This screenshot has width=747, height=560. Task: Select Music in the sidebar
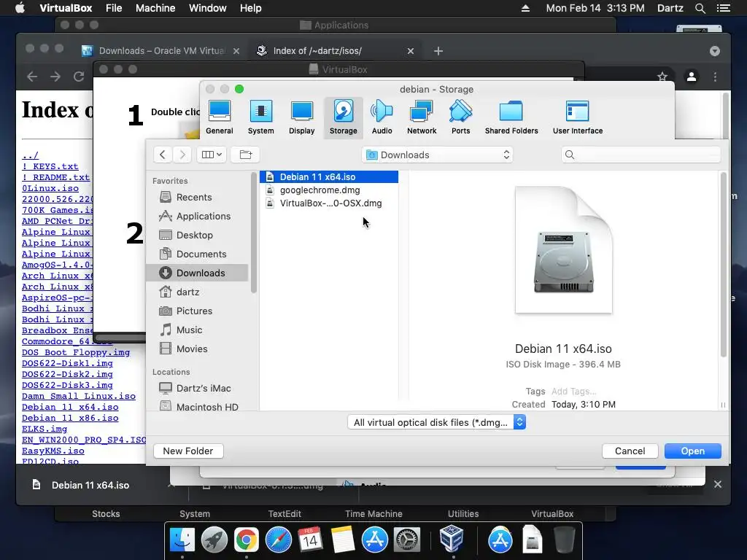197,330
